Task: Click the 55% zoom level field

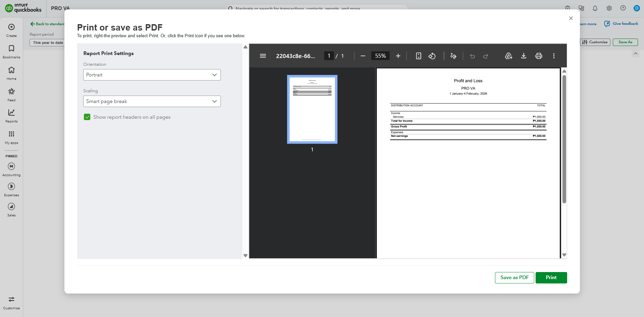Action: (x=380, y=56)
